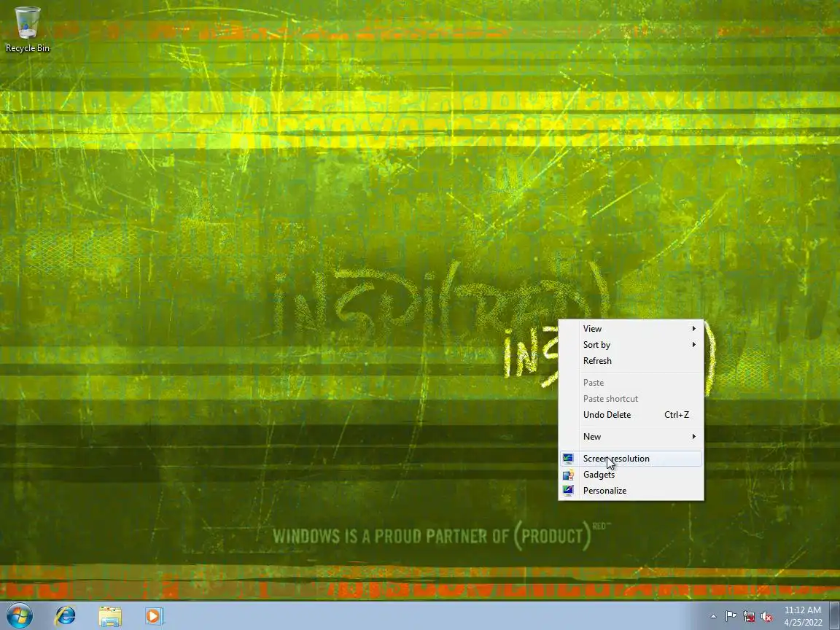
Task: Click the muted volume speaker icon
Action: pos(766,617)
